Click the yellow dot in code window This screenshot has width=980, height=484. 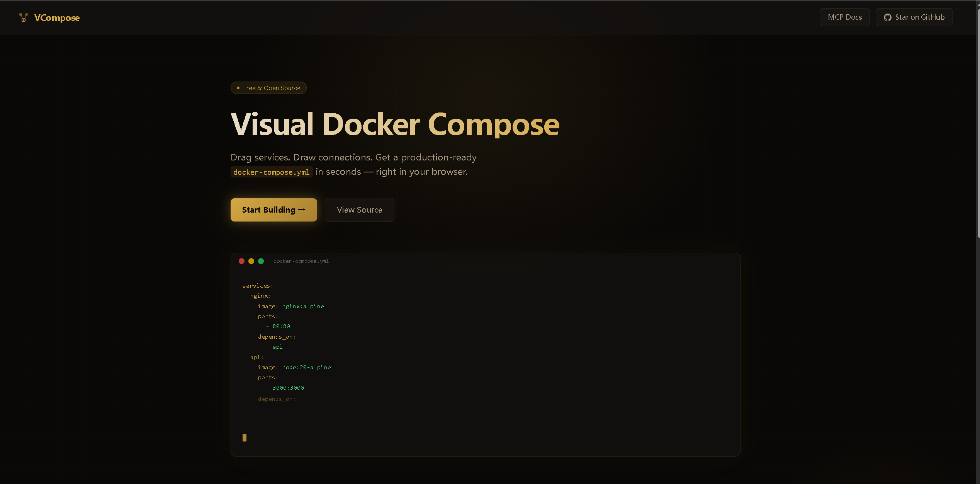[x=251, y=261]
